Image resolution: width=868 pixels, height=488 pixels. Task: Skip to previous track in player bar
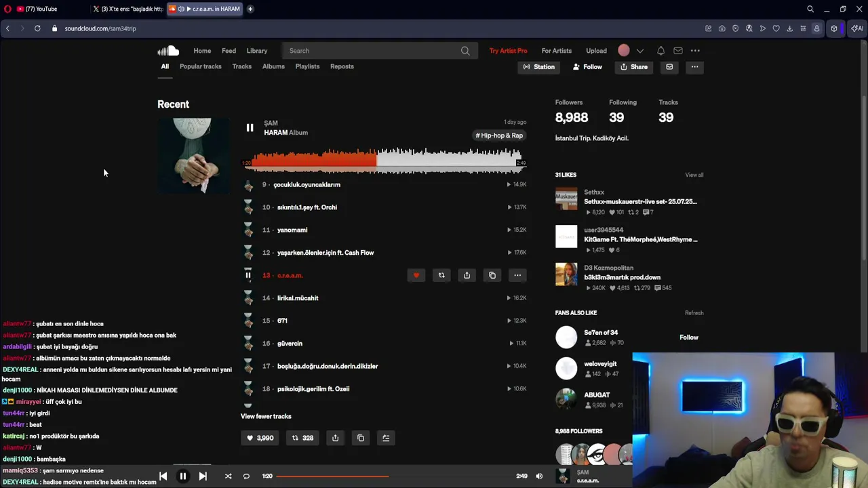[163, 476]
